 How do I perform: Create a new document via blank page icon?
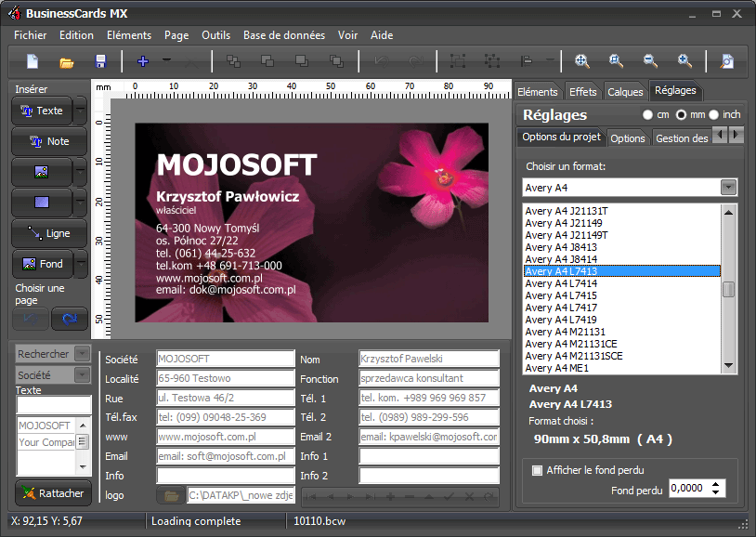33,60
